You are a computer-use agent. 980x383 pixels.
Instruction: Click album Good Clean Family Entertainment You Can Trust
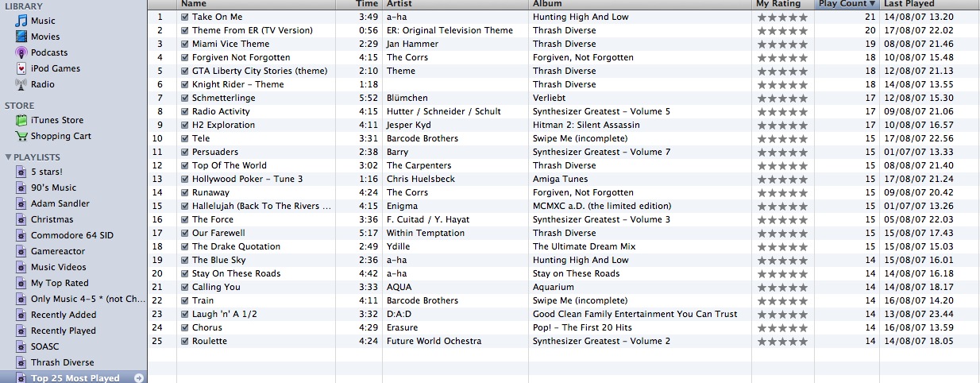point(635,314)
